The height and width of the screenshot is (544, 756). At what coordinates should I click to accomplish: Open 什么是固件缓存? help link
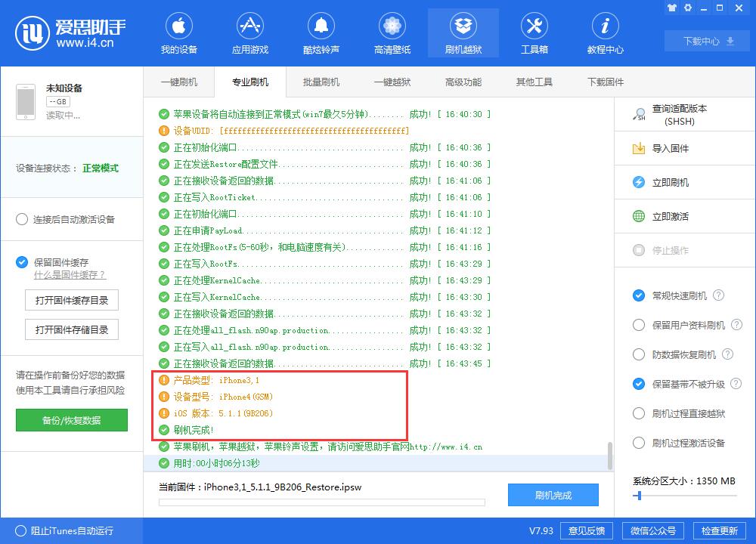(70, 275)
